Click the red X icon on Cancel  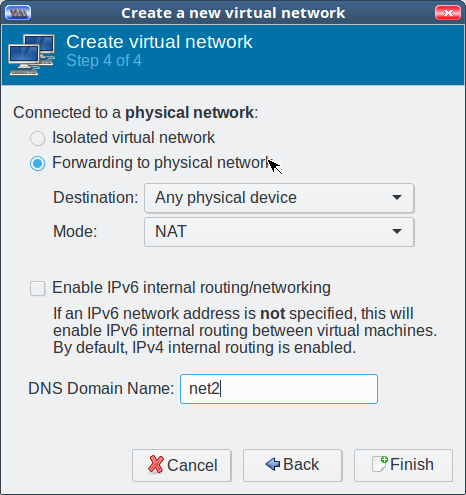click(x=156, y=464)
